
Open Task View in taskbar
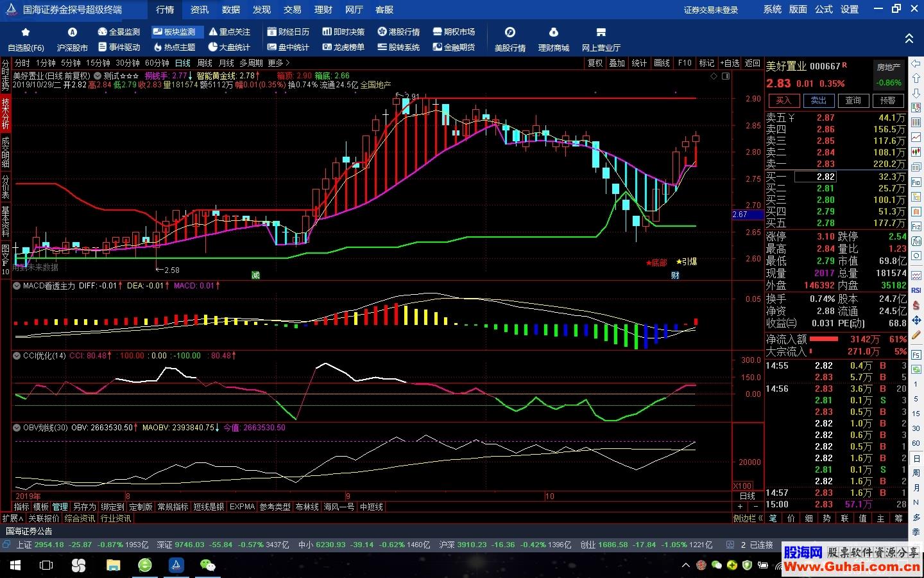tap(46, 565)
